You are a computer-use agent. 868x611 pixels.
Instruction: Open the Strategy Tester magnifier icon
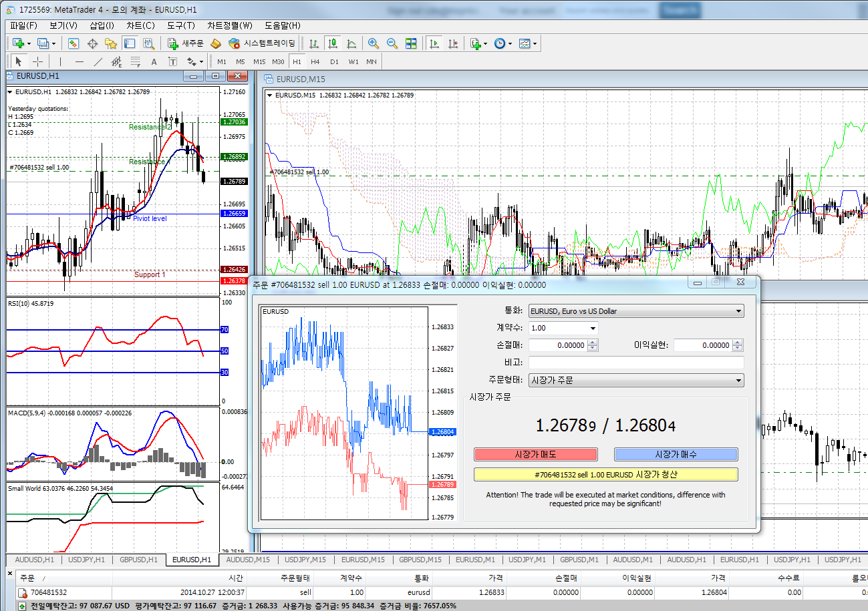[x=148, y=43]
